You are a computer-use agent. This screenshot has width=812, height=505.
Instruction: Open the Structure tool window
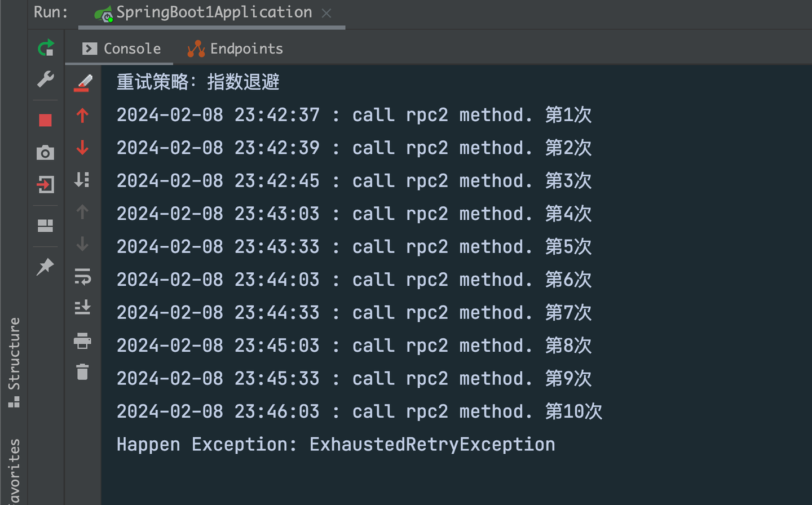click(x=14, y=362)
